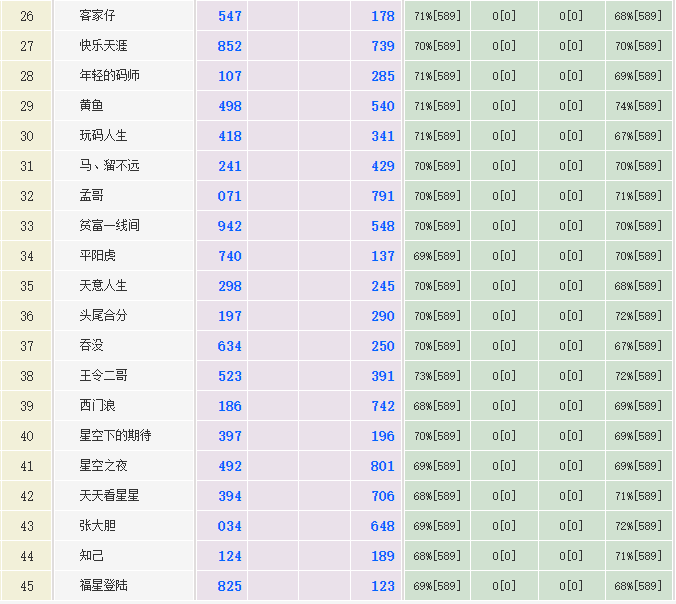The width and height of the screenshot is (676, 604).
Task: Click the number 634 beside 吞没
Action: [230, 346]
